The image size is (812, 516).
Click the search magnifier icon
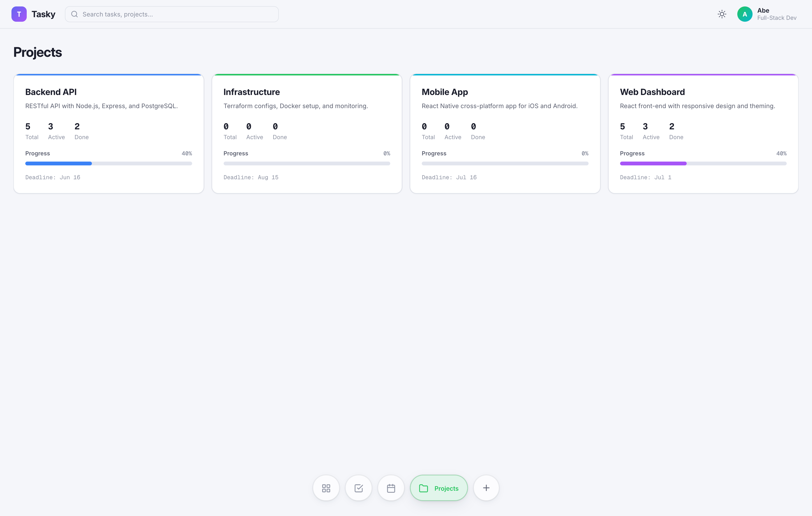click(x=74, y=14)
